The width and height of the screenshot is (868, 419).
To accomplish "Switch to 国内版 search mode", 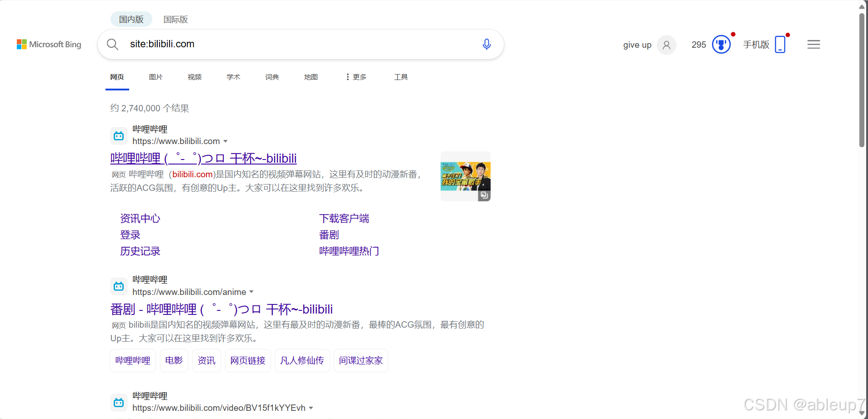I will click(x=131, y=20).
